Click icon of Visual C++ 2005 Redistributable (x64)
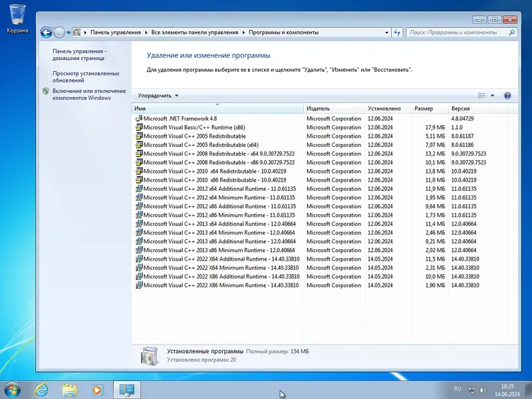 point(139,145)
